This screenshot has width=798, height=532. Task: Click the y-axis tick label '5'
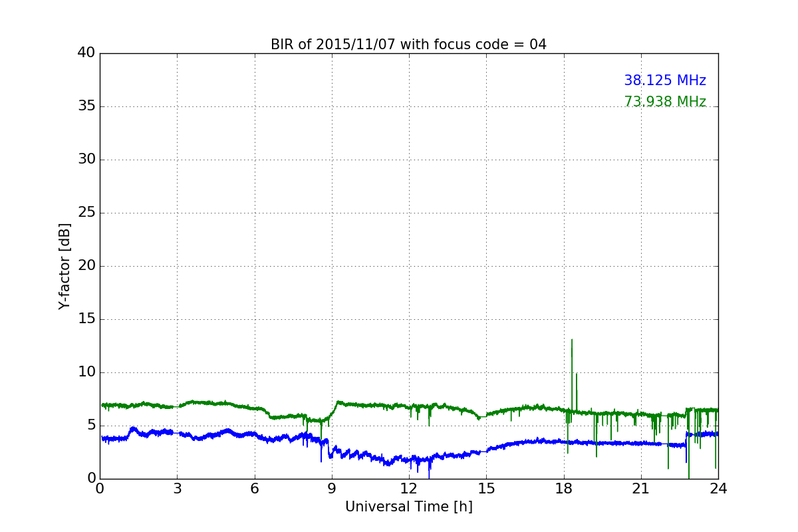pyautogui.click(x=91, y=426)
